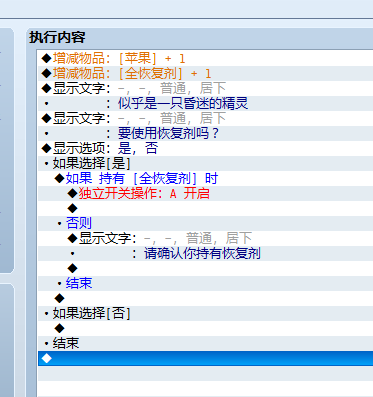The width and height of the screenshot is (373, 397).
Task: Select the 增减物品 [苹果] + 1 command line
Action: 205,58
